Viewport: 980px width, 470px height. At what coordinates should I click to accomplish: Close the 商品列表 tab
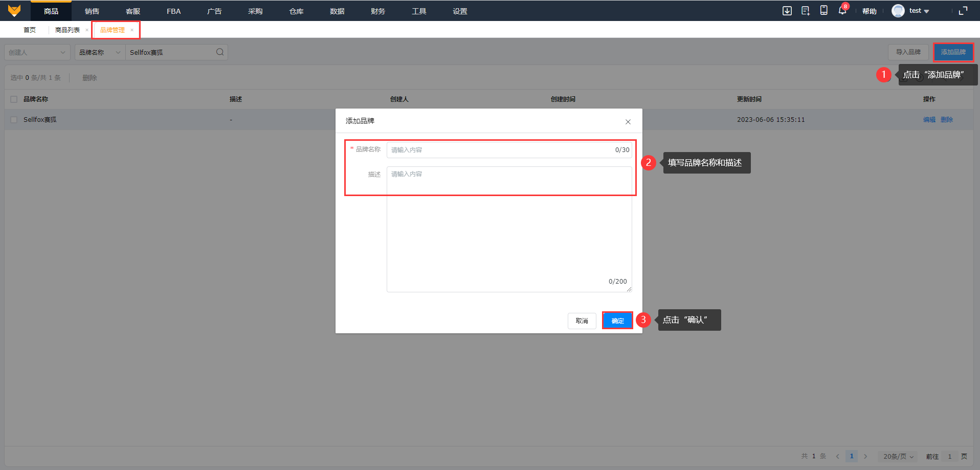coord(87,30)
